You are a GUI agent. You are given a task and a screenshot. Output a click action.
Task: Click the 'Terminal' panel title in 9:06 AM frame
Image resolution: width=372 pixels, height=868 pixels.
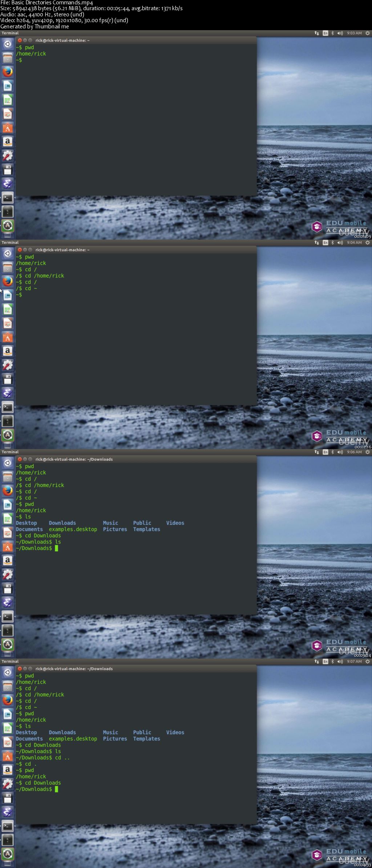point(10,452)
